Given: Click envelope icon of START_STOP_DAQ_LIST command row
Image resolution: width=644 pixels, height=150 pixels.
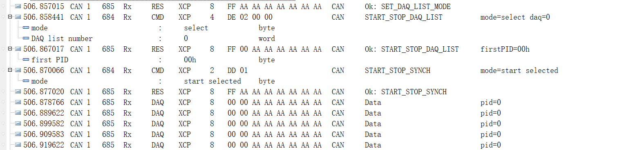Looking at the screenshot, I should point(18,17).
